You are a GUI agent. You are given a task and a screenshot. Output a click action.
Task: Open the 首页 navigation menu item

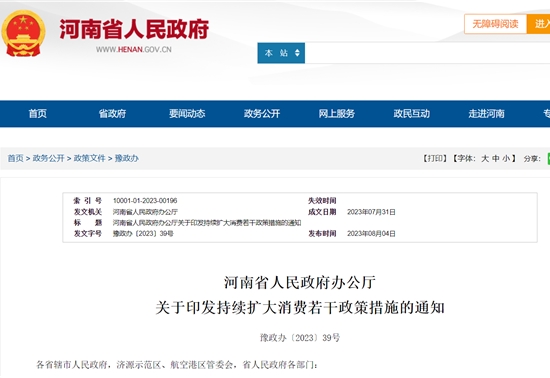[38, 114]
